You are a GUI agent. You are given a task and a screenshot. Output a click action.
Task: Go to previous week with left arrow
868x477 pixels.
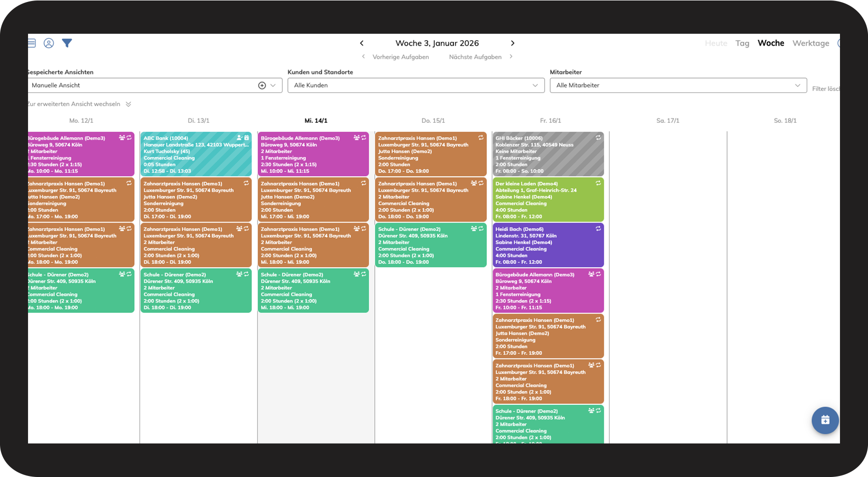[362, 43]
